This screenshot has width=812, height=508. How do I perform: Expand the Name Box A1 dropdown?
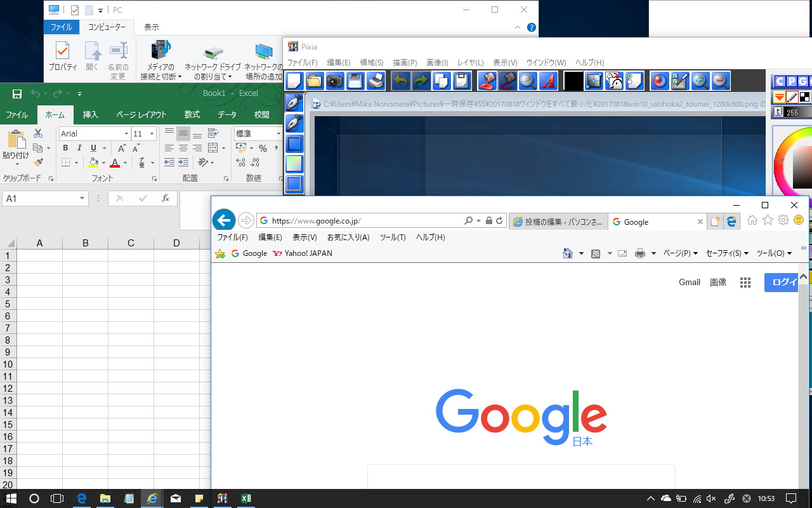click(x=82, y=199)
